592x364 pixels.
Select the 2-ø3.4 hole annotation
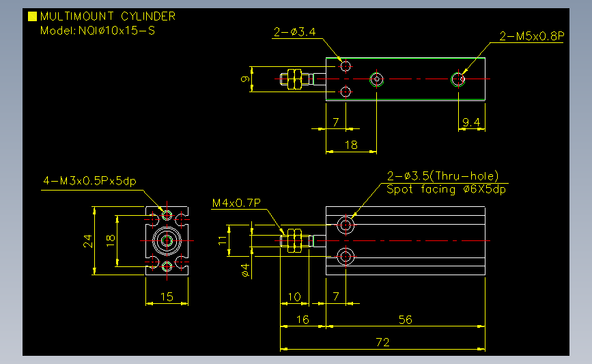point(294,31)
